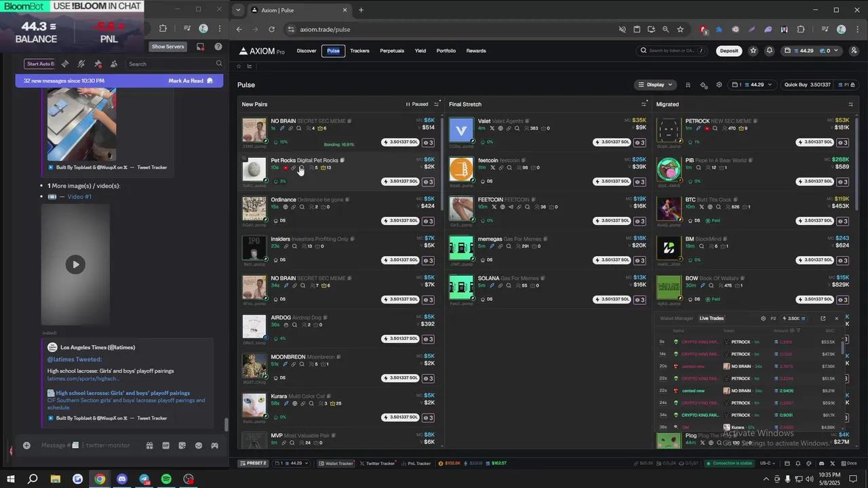The image size is (868, 488).
Task: Focus the Discord Search field
Action: tap(175, 64)
